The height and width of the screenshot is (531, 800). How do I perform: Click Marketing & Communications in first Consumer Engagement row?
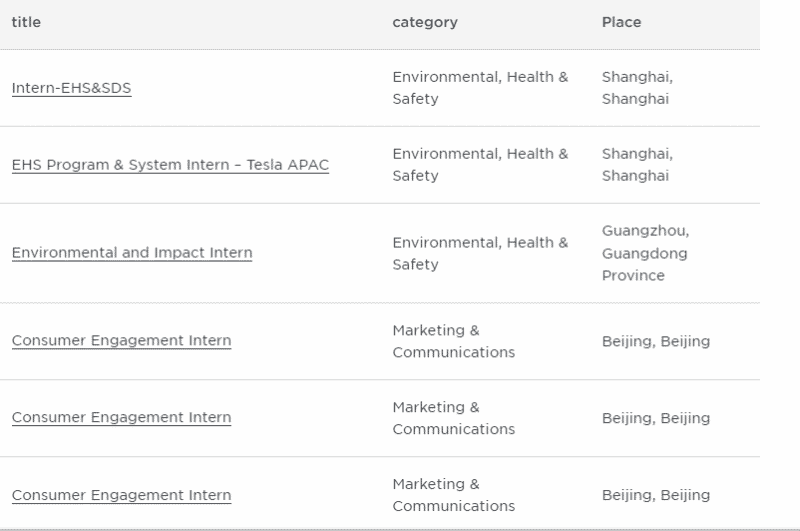click(454, 341)
